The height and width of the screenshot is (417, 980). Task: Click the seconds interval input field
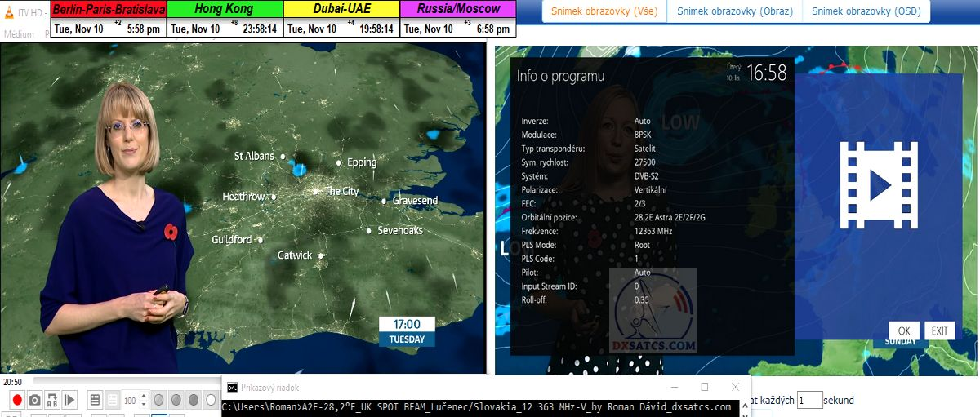(809, 400)
